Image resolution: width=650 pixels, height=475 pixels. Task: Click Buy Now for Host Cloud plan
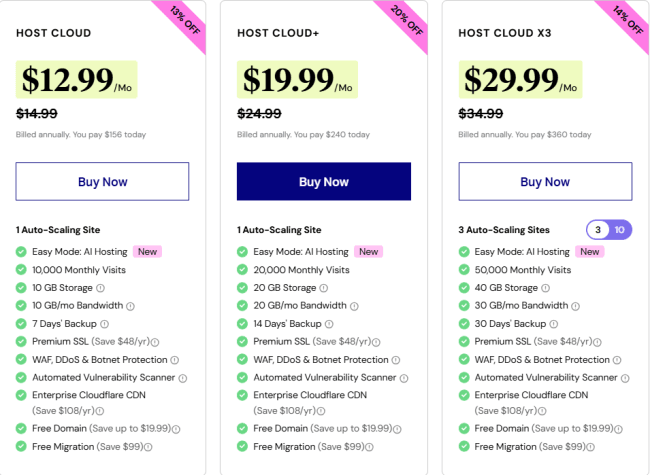(x=103, y=182)
